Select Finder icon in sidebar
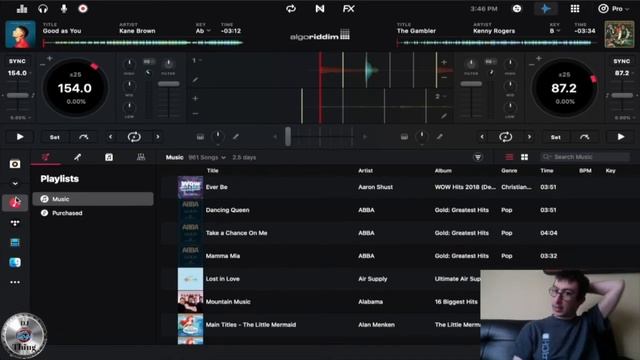Image resolution: width=640 pixels, height=360 pixels. coord(15,262)
